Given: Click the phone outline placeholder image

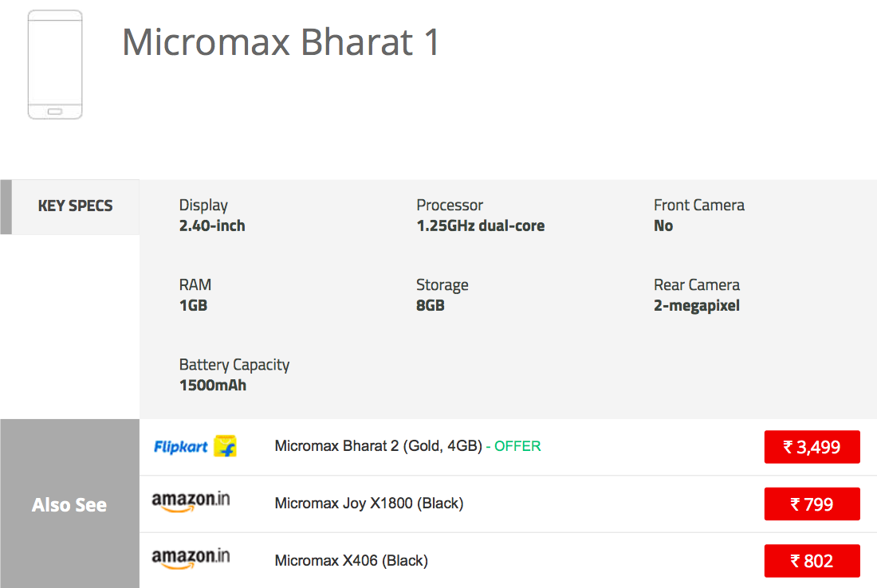Looking at the screenshot, I should pos(55,65).
